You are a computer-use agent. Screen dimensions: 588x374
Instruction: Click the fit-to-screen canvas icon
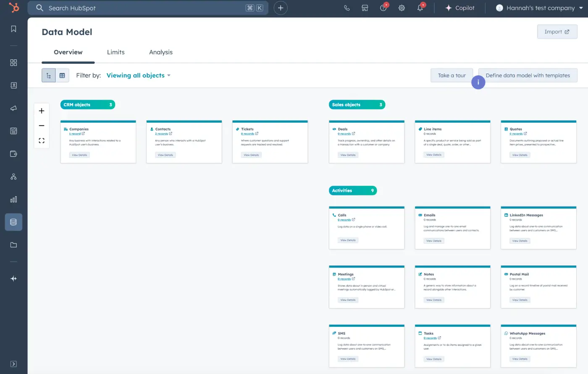[x=42, y=140]
